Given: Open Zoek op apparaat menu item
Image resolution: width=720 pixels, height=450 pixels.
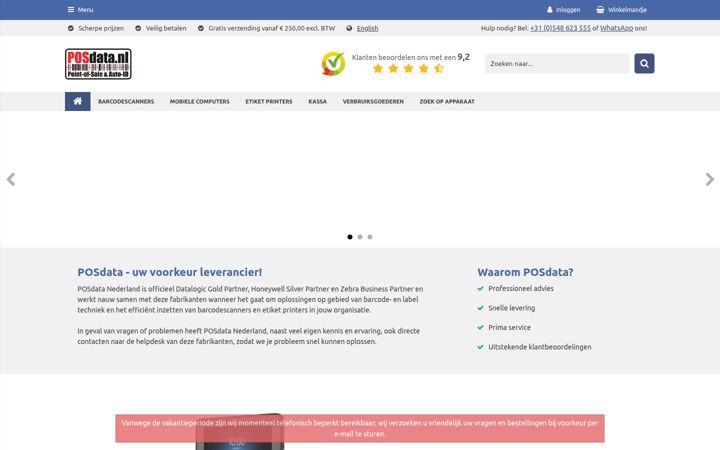Looking at the screenshot, I should [447, 101].
